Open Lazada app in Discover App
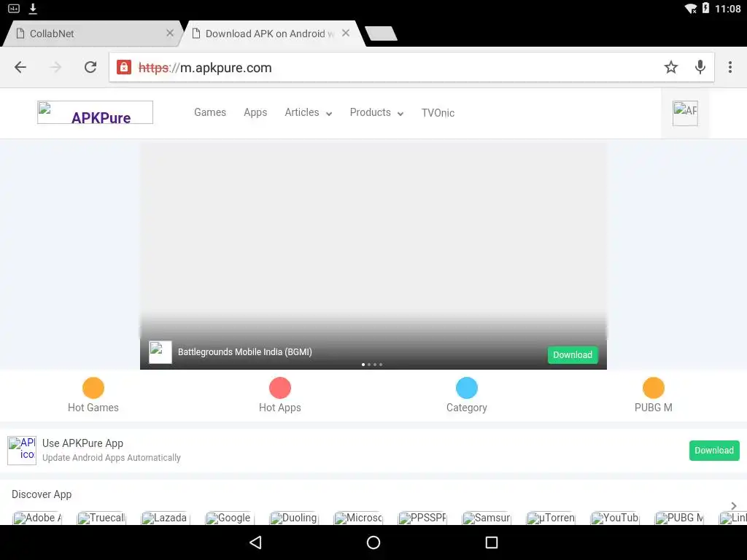The width and height of the screenshot is (747, 560). coord(166,518)
